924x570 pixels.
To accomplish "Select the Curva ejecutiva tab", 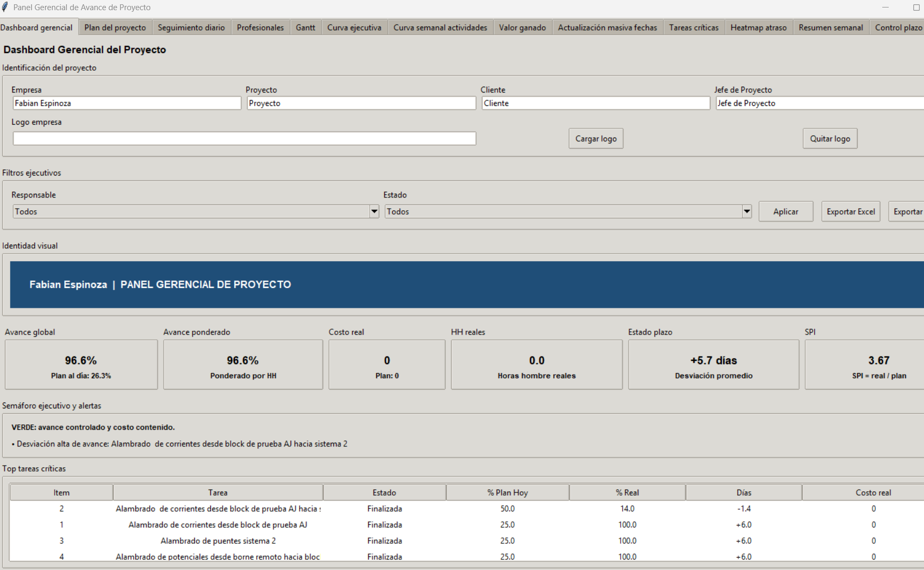I will tap(354, 27).
